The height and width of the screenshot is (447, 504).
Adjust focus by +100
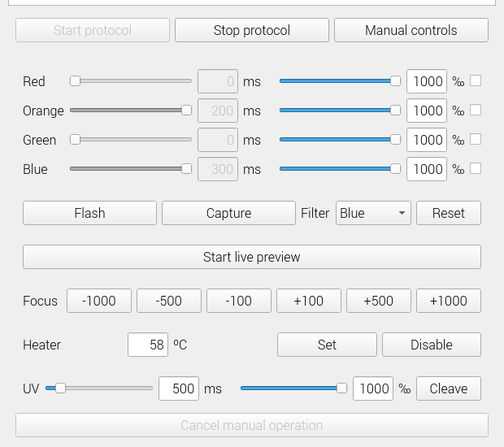click(309, 301)
